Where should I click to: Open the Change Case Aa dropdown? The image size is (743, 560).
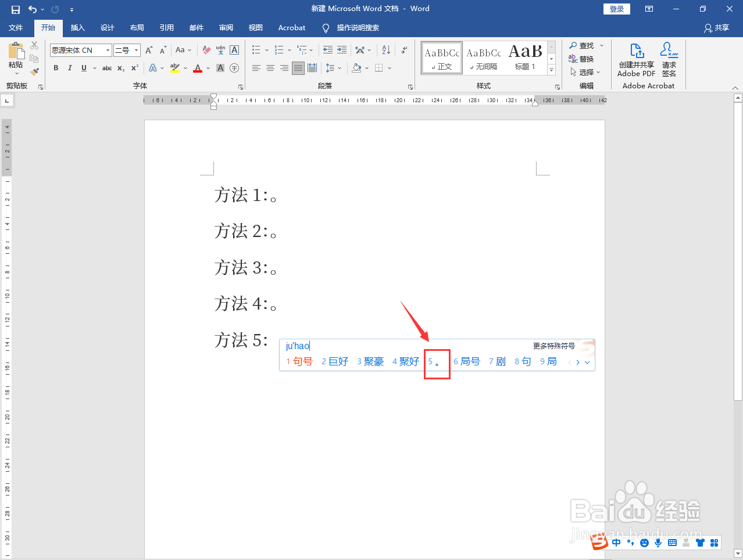(183, 50)
